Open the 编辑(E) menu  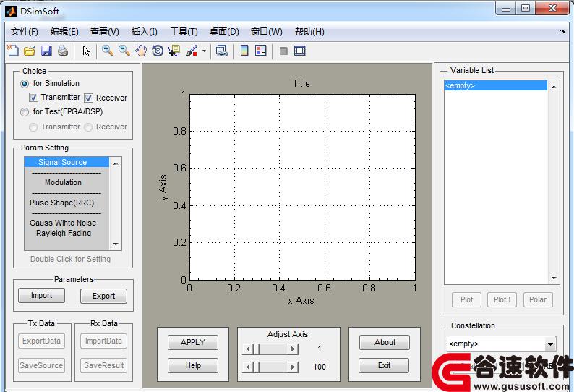pos(64,32)
